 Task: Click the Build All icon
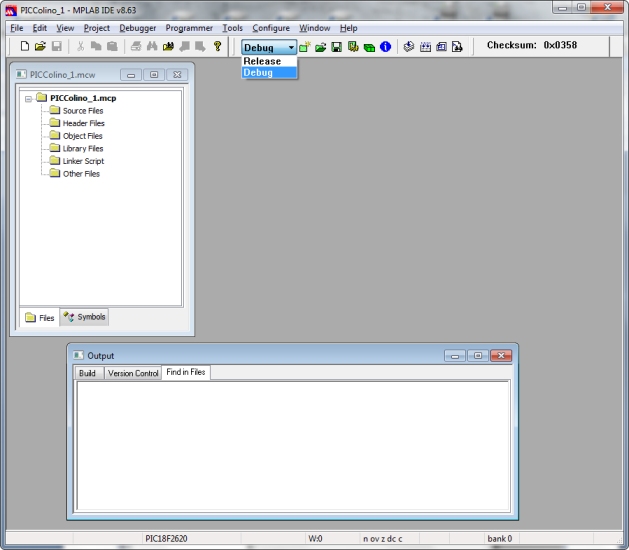[x=425, y=47]
